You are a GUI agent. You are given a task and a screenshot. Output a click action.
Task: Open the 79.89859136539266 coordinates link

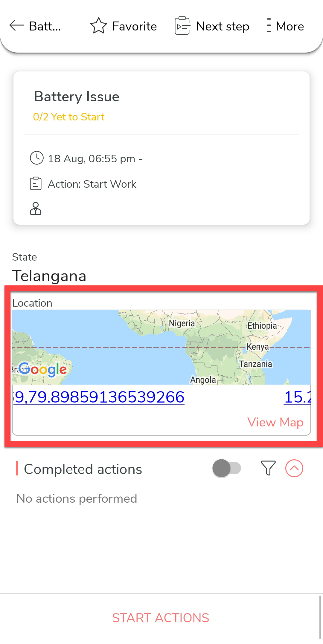coord(99,397)
